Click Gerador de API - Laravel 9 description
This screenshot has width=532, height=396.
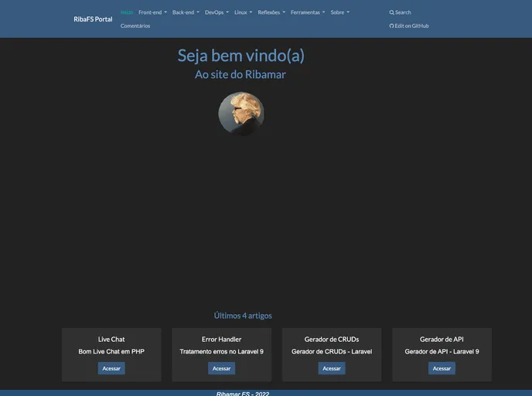point(442,352)
